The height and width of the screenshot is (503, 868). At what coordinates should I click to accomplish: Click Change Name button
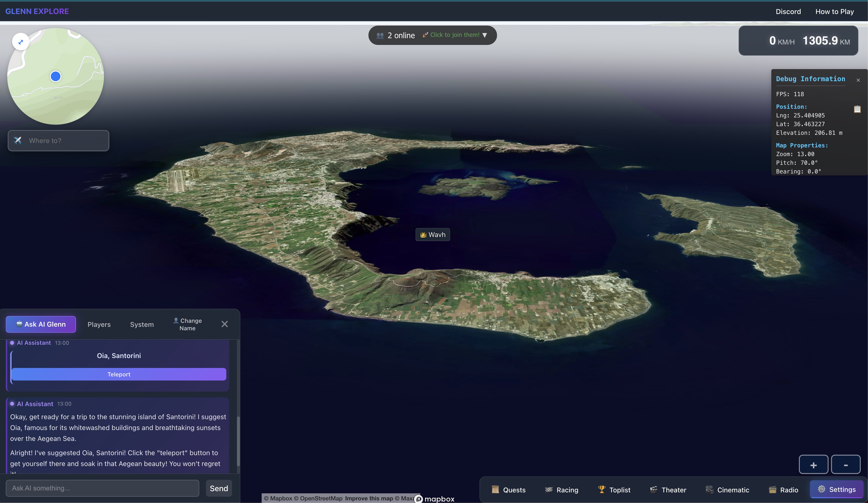coord(187,324)
